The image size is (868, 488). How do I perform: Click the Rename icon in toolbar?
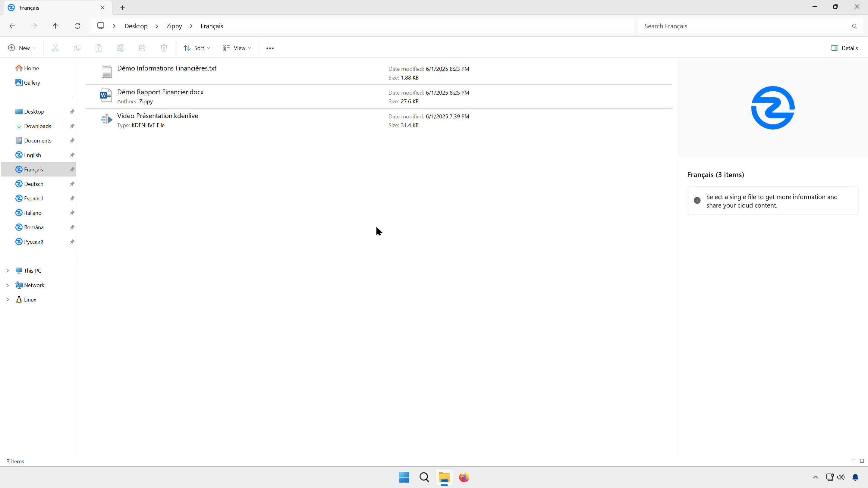coord(120,48)
